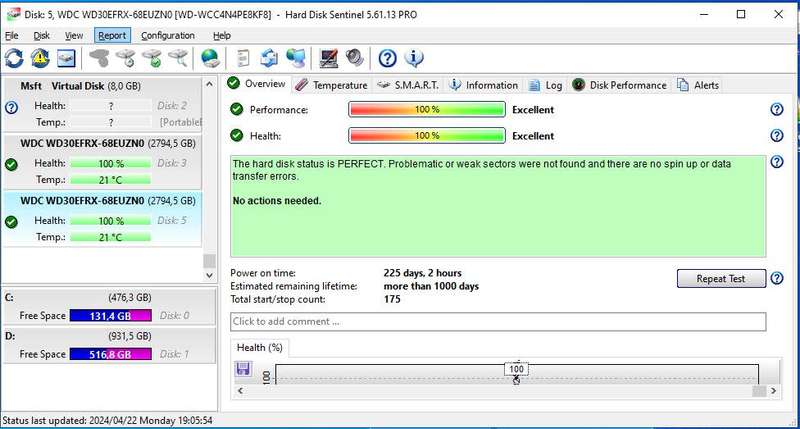Screen dimensions: 800x429
Task: Switch to the Temperature tab
Action: point(332,85)
